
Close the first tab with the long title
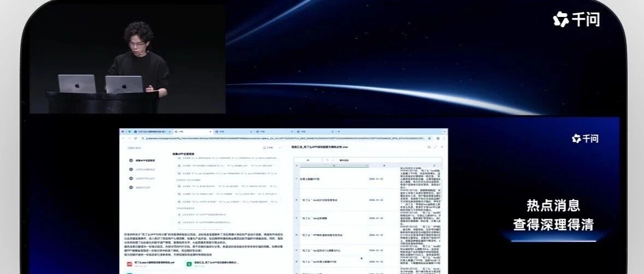pyautogui.click(x=169, y=132)
